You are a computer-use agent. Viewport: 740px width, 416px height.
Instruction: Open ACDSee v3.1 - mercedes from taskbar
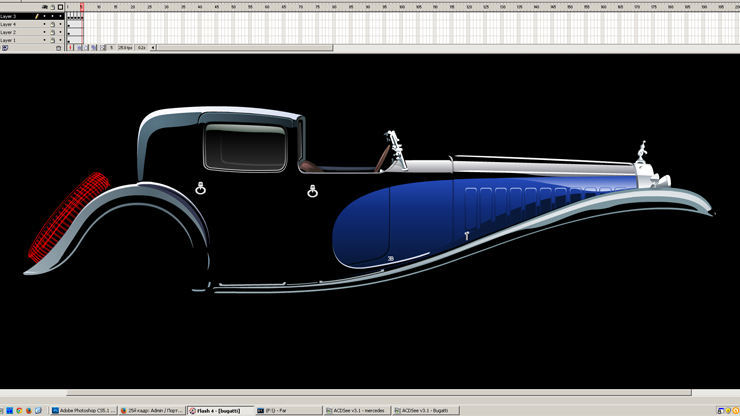(x=356, y=410)
